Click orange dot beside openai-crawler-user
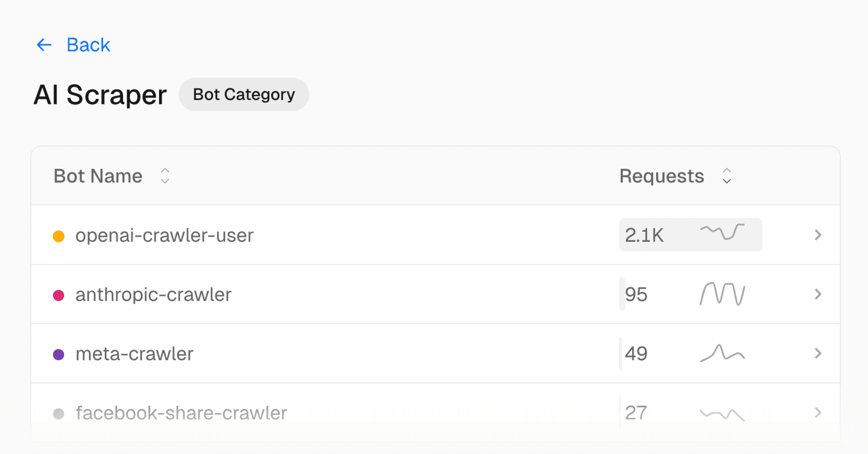 point(59,236)
